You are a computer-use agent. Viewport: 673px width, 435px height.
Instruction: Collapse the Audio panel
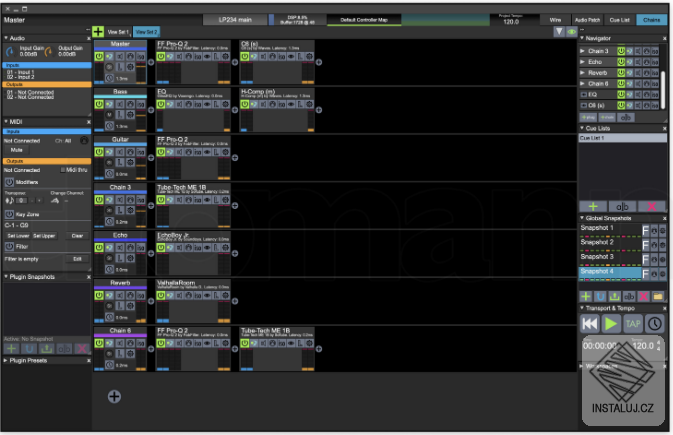pos(6,38)
